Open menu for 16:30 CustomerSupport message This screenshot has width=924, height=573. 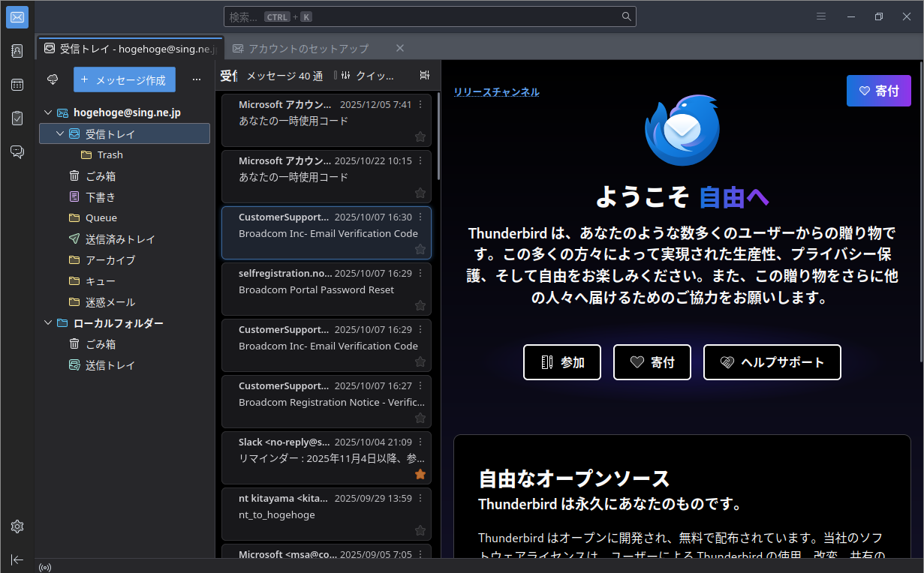point(420,217)
